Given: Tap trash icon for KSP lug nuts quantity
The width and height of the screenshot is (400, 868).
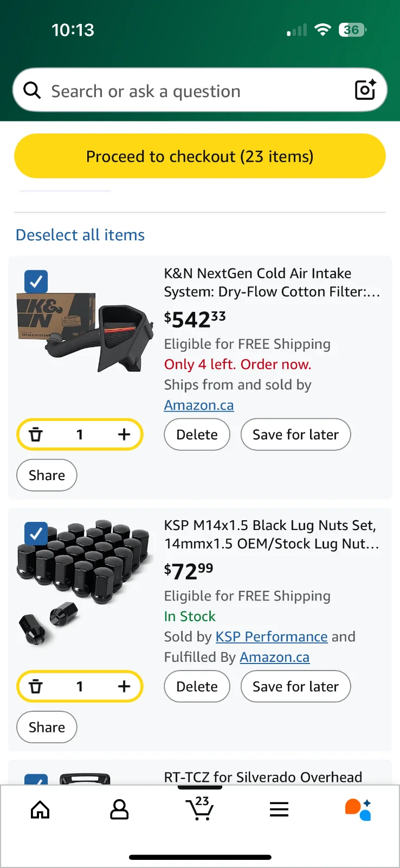Looking at the screenshot, I should coord(36,687).
